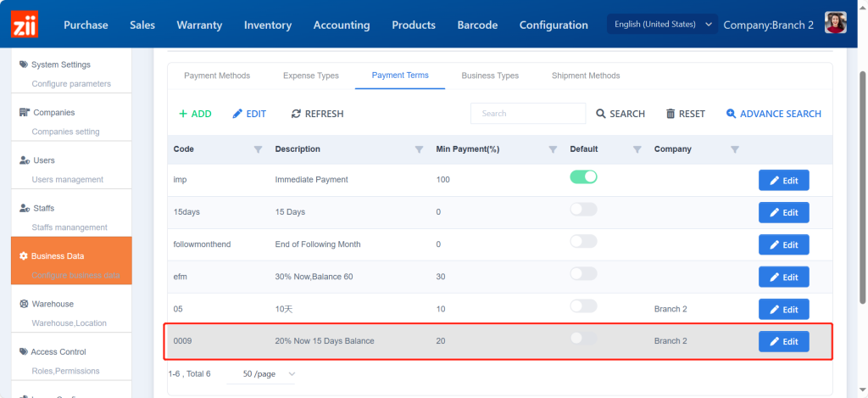Open the English (United States) language dropdown
The height and width of the screenshot is (398, 868).
click(x=662, y=25)
